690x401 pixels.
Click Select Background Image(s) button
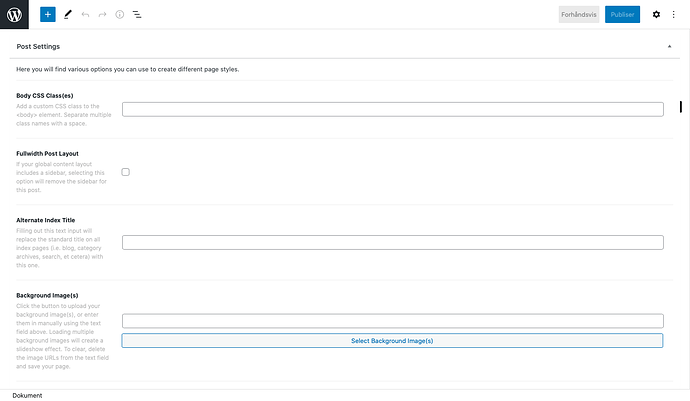pos(392,341)
